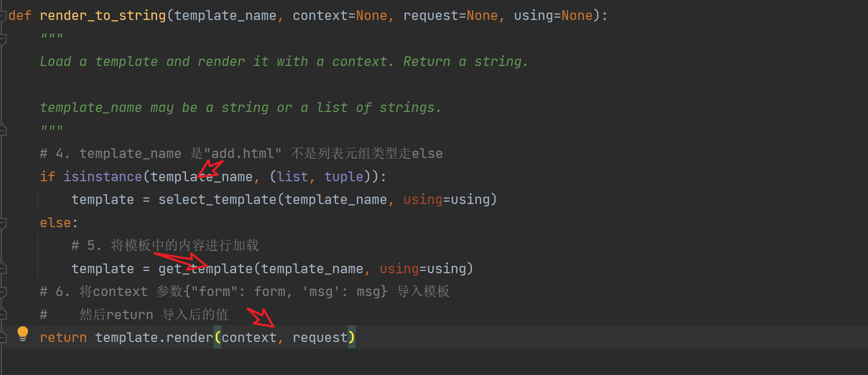Viewport: 868px width, 375px height.
Task: Place cursor on isinstance builtin
Action: pos(103,177)
